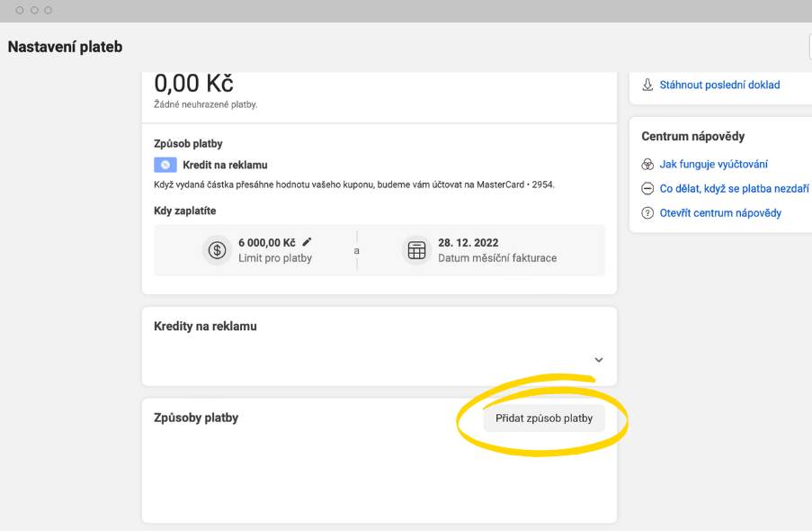The image size is (812, 531).
Task: Click the 28. 12. 2022 billing date
Action: coord(468,243)
